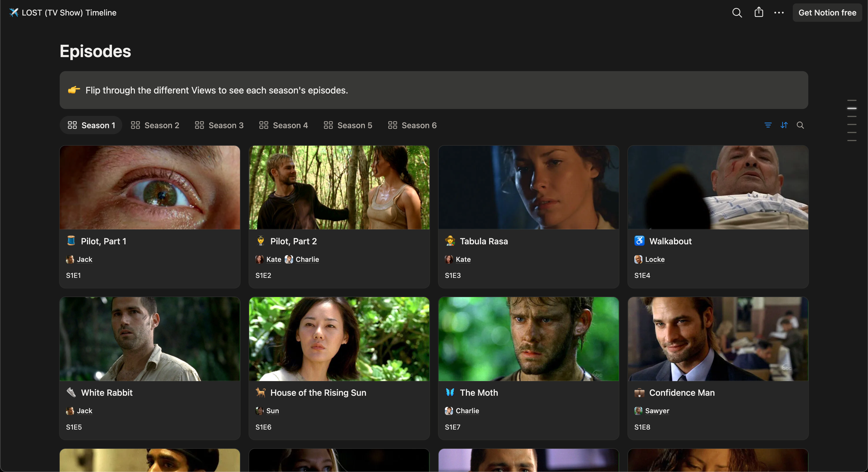
Task: Open the Kate link on Tabula Rasa card
Action: tap(463, 259)
